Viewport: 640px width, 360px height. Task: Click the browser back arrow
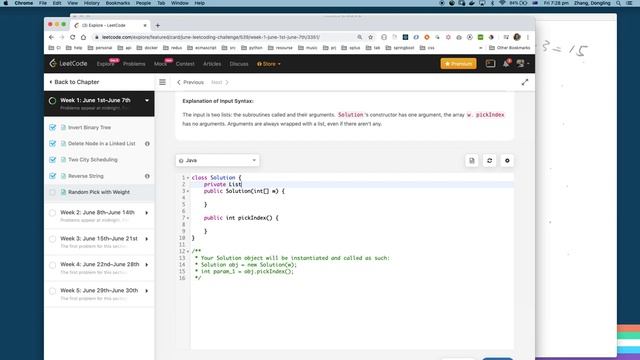pyautogui.click(x=51, y=37)
